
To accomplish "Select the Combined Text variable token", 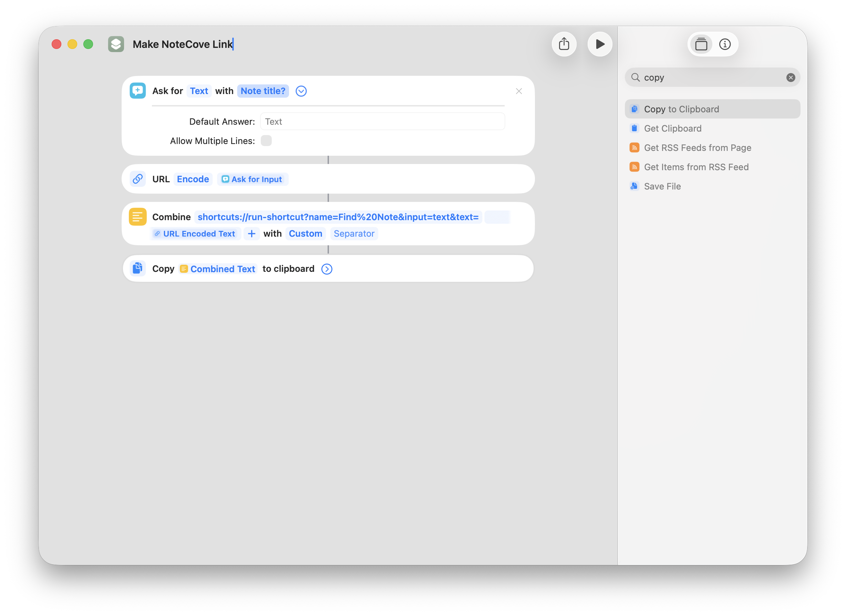I will tap(218, 269).
